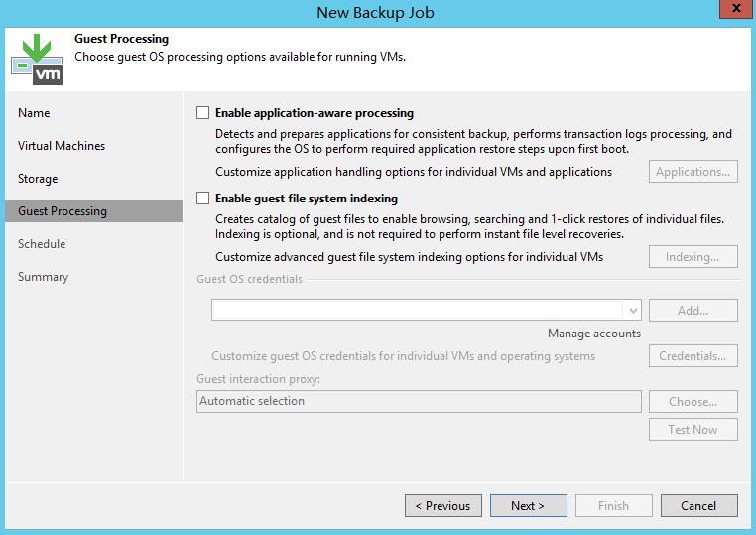
Task: Open the Applications... options button
Action: [x=693, y=172]
